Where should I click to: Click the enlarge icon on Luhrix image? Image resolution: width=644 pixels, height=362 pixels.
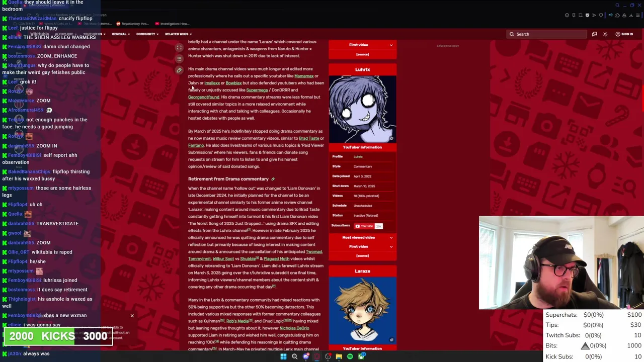[x=391, y=138]
